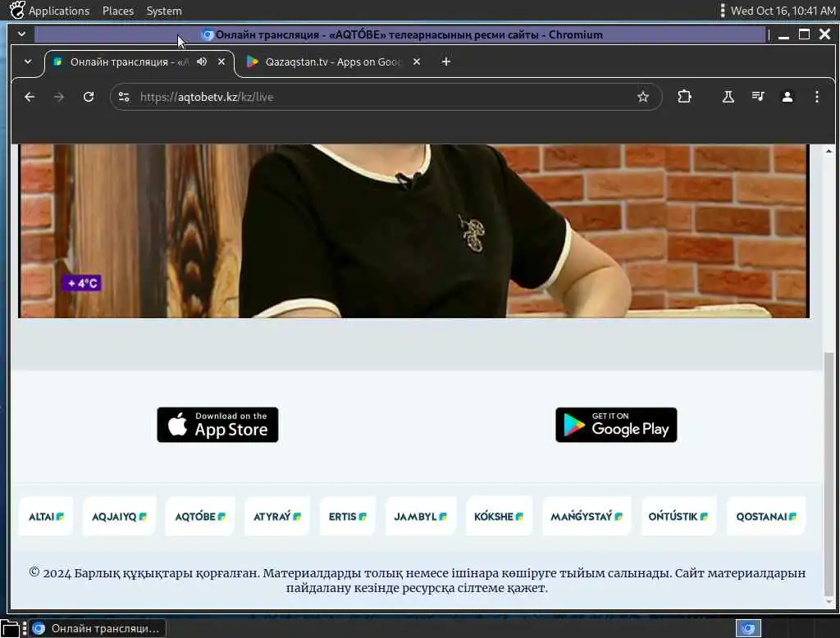Click the show desktop icon in taskbar
This screenshot has width=840, height=638.
pos(10,628)
